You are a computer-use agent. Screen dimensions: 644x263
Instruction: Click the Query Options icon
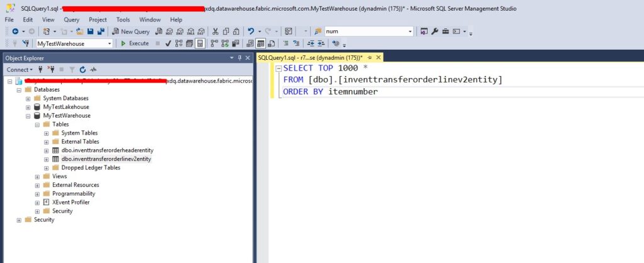pos(189,43)
